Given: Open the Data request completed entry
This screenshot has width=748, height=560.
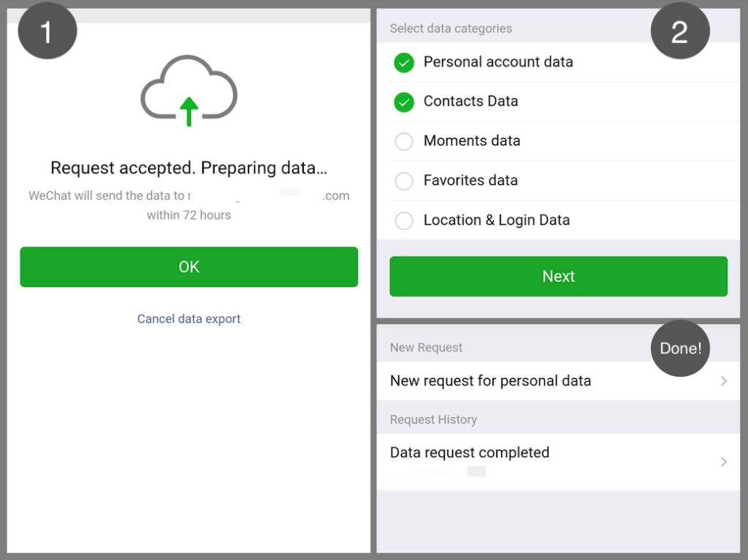Looking at the screenshot, I should (470, 453).
